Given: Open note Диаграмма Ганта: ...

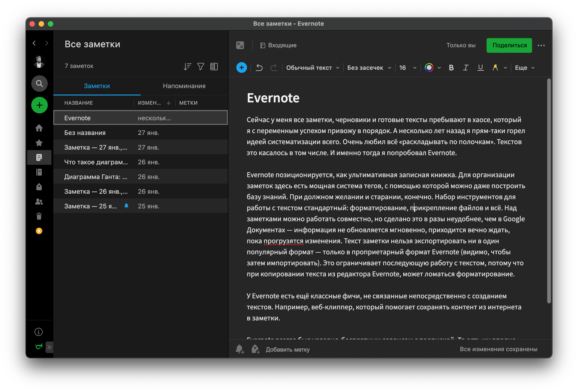Looking at the screenshot, I should (141, 177).
